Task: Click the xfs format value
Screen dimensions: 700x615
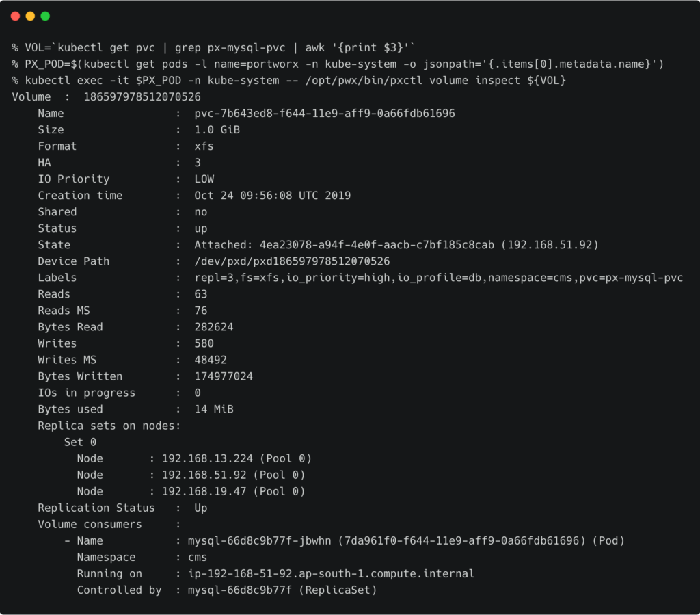Action: [x=204, y=146]
